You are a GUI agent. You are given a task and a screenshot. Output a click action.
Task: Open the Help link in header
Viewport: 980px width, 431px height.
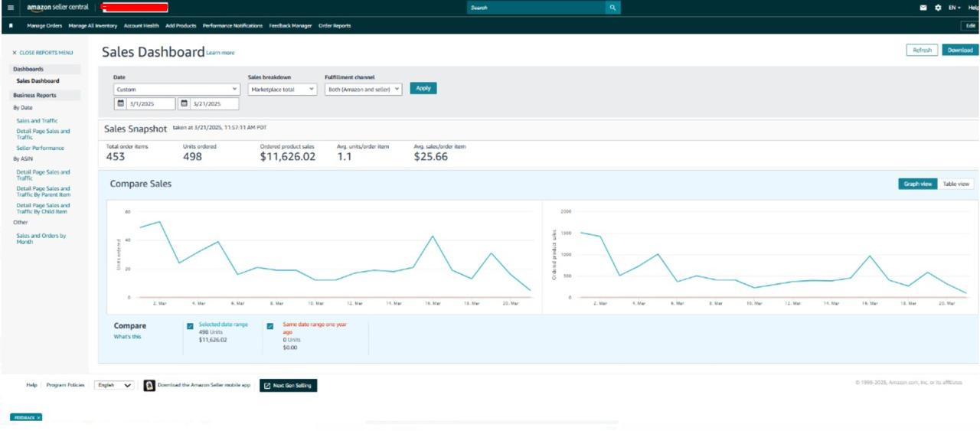(973, 8)
